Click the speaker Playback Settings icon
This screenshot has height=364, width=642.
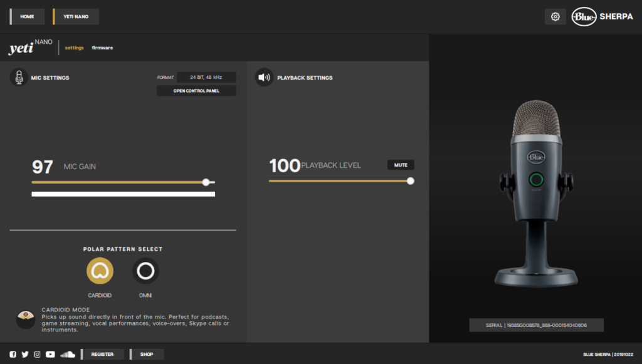click(x=264, y=77)
